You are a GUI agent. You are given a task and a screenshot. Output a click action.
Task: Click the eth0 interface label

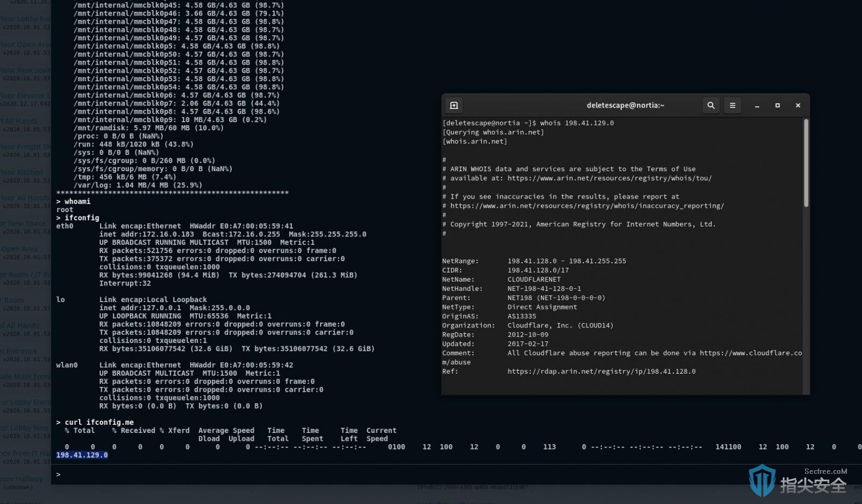tap(65, 226)
